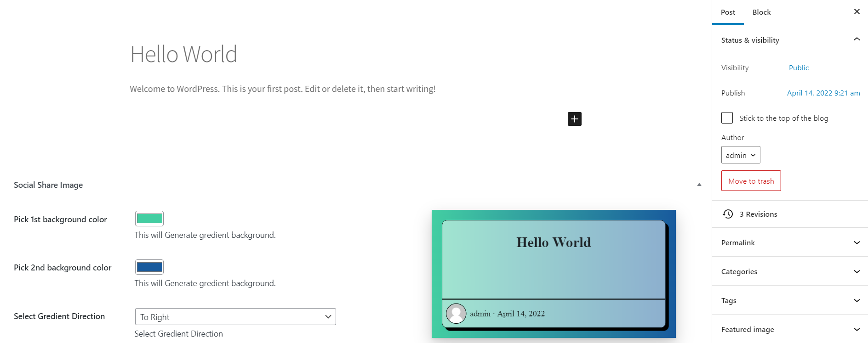Pick the green 1st background color swatch
The height and width of the screenshot is (343, 868).
pyautogui.click(x=149, y=219)
